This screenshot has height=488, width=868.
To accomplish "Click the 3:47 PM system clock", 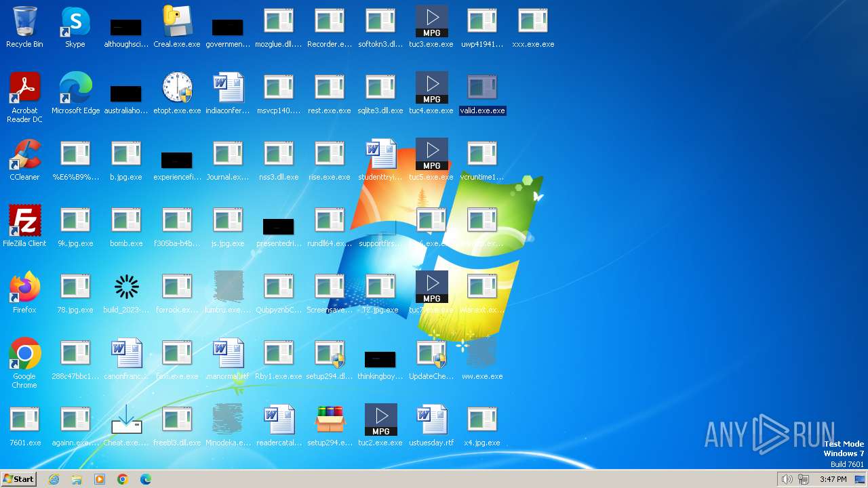I will pyautogui.click(x=833, y=479).
